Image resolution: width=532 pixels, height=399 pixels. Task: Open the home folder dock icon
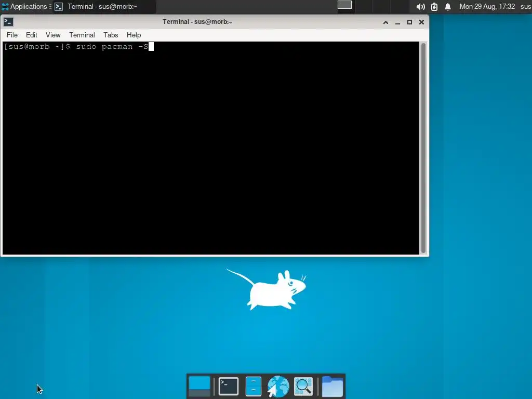tap(332, 386)
